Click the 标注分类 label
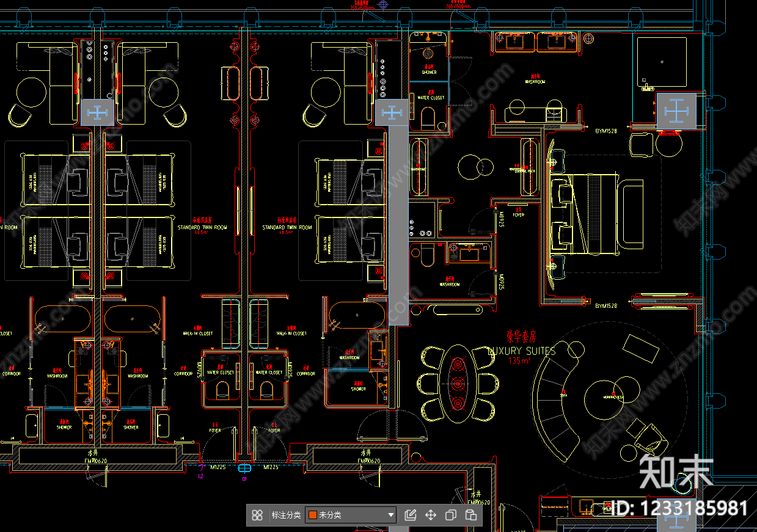This screenshot has height=532, width=757. coord(286,515)
